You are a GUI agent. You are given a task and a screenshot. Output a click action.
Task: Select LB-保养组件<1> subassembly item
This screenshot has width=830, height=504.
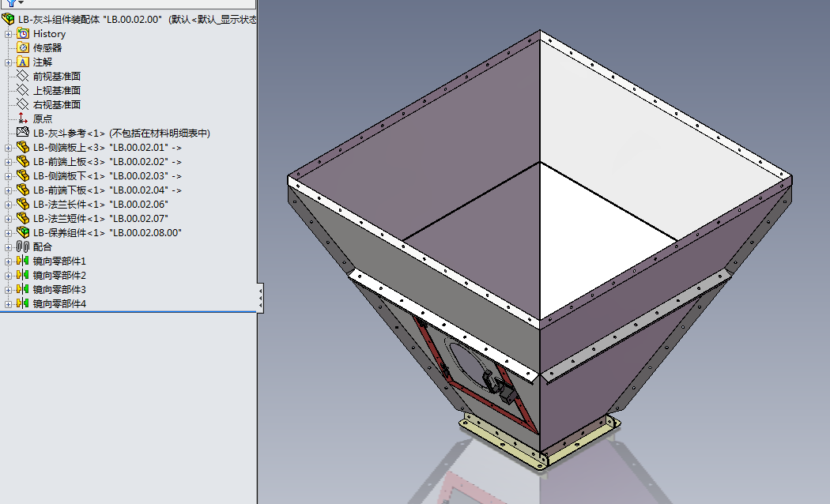(x=108, y=233)
